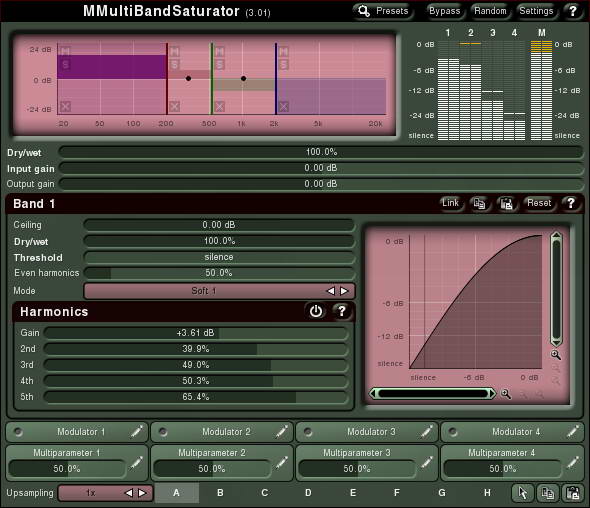Open Harmonics help question mark
The image size is (590, 508).
click(342, 311)
